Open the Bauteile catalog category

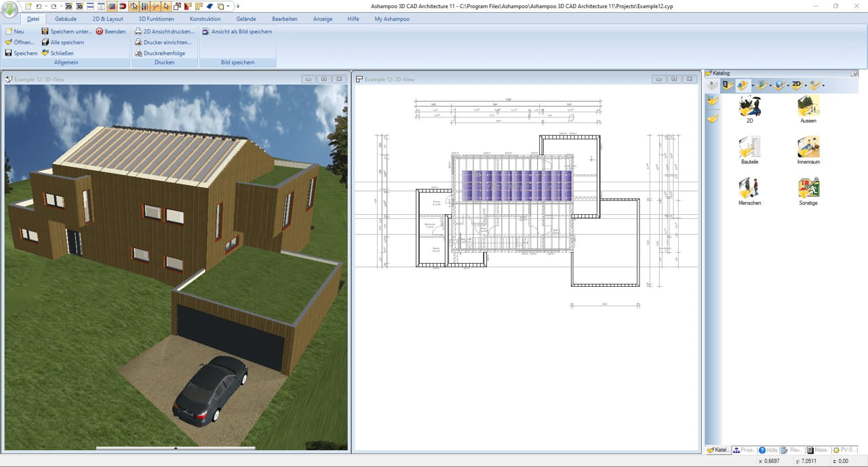point(749,149)
